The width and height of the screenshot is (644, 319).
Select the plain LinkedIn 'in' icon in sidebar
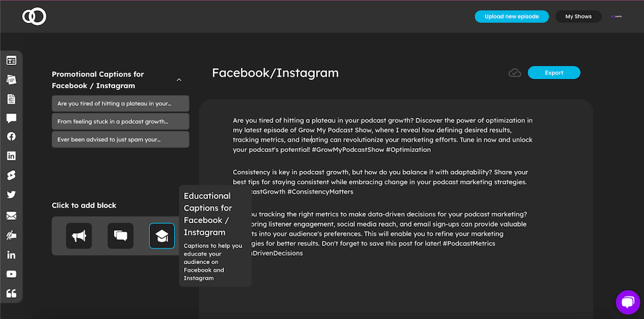12,255
